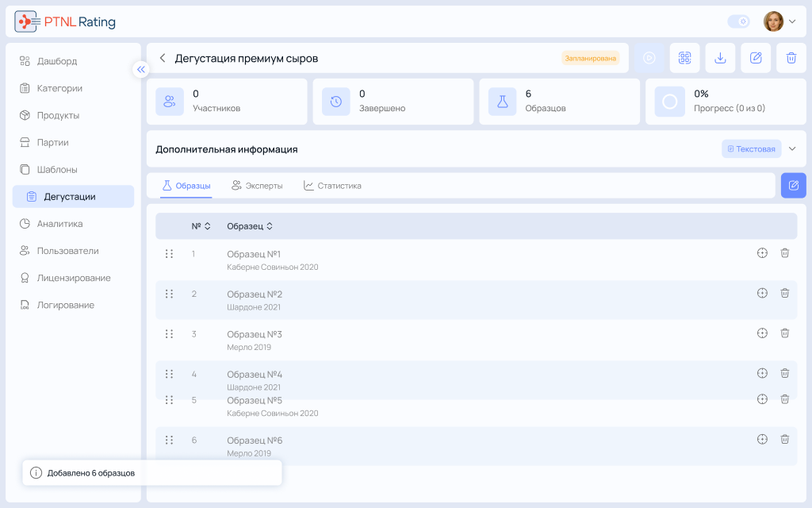Grab the drag handle of Образец №3
The image size is (812, 508).
(169, 334)
